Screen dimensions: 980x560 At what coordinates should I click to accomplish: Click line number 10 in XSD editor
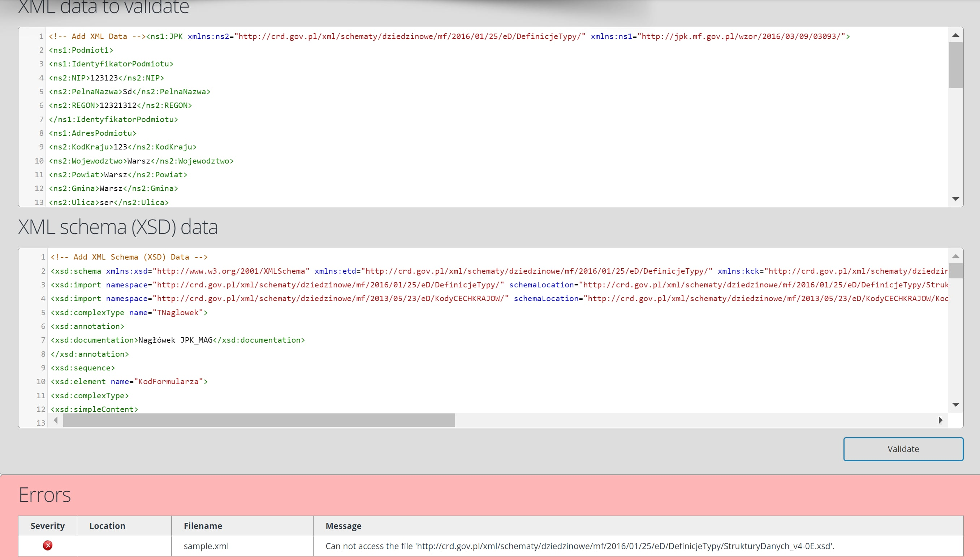(41, 382)
